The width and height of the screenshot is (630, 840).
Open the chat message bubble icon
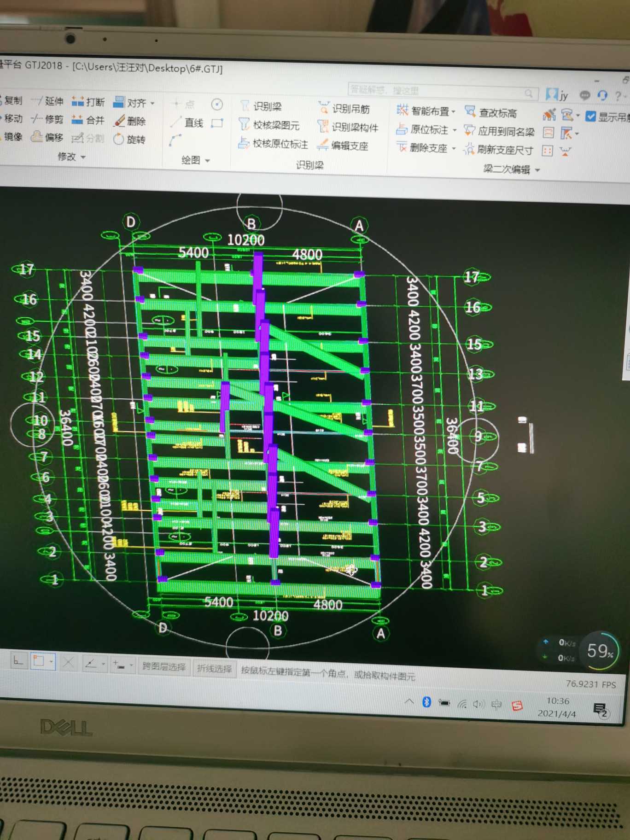click(585, 95)
